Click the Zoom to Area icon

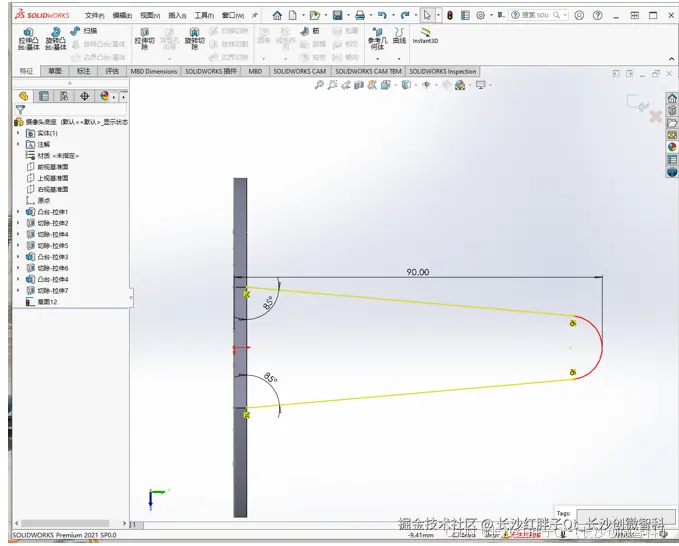click(x=332, y=85)
